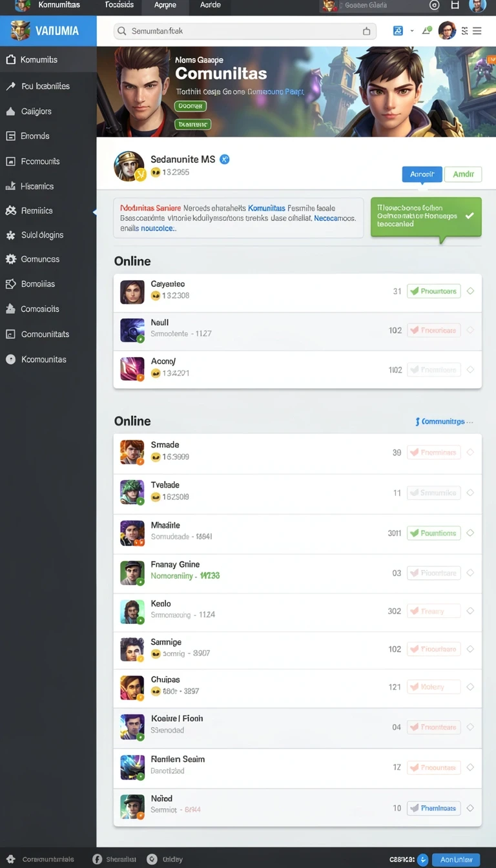The width and height of the screenshot is (496, 868).
Task: Open the Gomuncos cog icon
Action: pos(10,259)
